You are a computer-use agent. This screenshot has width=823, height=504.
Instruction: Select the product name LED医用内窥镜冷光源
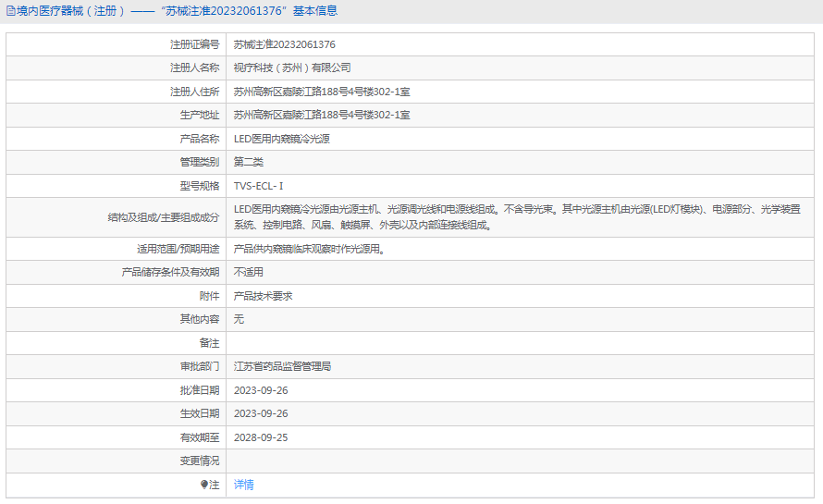[x=282, y=139]
